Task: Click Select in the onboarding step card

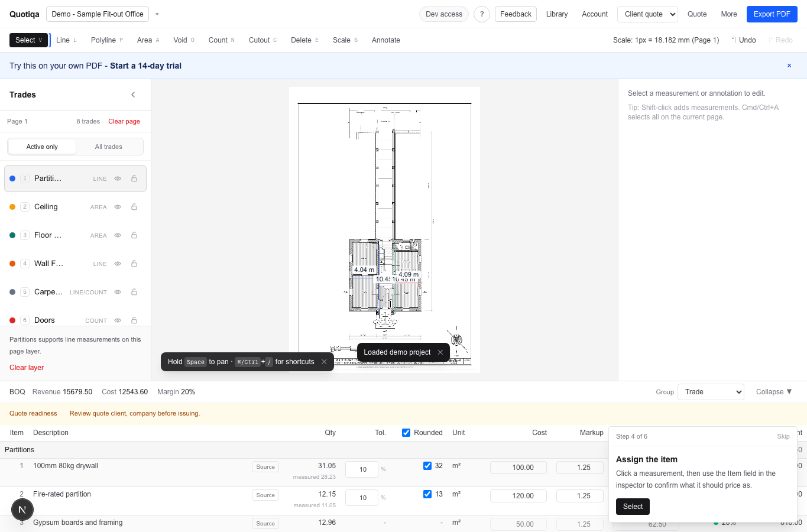Action: point(633,507)
